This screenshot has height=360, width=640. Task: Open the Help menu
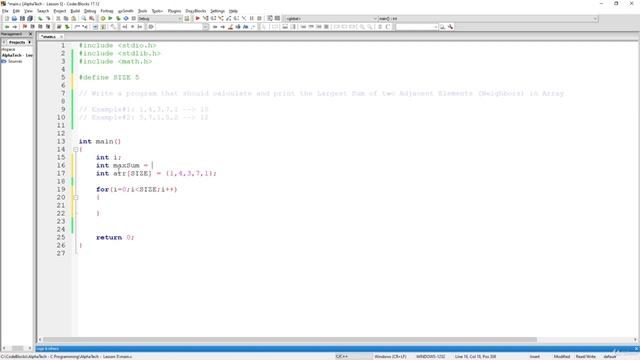click(x=233, y=11)
